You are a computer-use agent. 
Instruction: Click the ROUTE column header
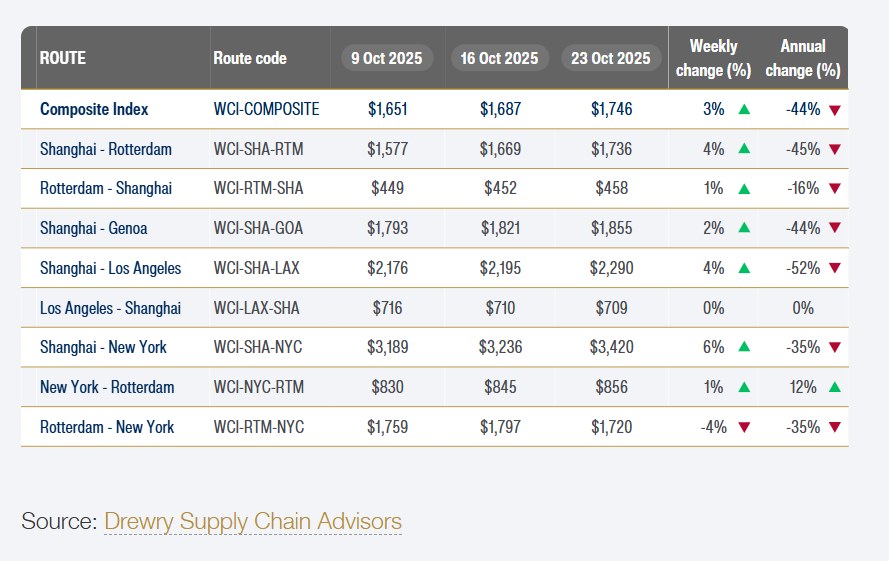click(63, 58)
